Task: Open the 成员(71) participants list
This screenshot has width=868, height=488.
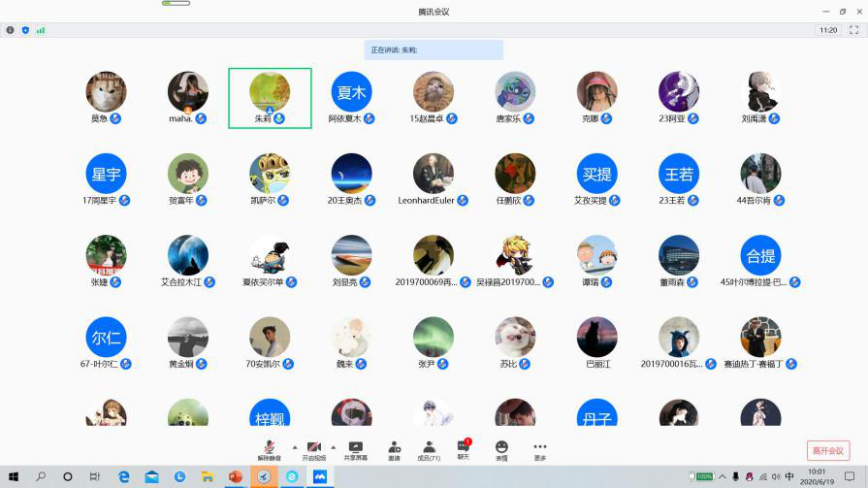Action: [428, 449]
